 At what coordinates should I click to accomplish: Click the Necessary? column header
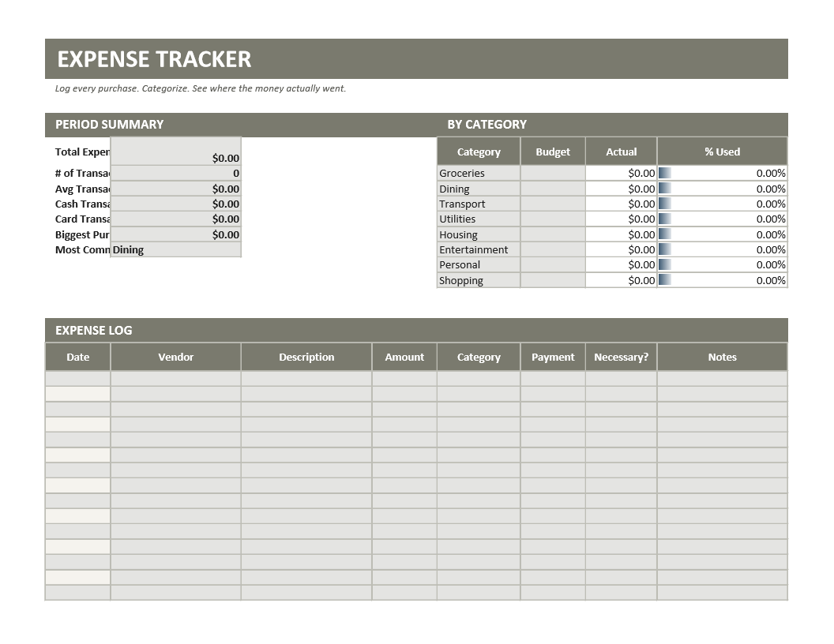coord(622,357)
